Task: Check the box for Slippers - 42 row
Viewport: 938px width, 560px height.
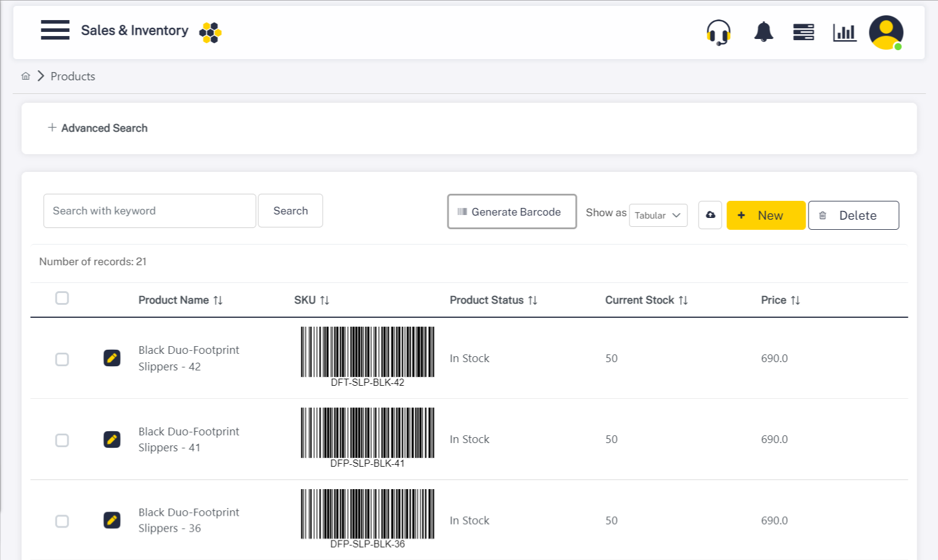Action: (62, 359)
